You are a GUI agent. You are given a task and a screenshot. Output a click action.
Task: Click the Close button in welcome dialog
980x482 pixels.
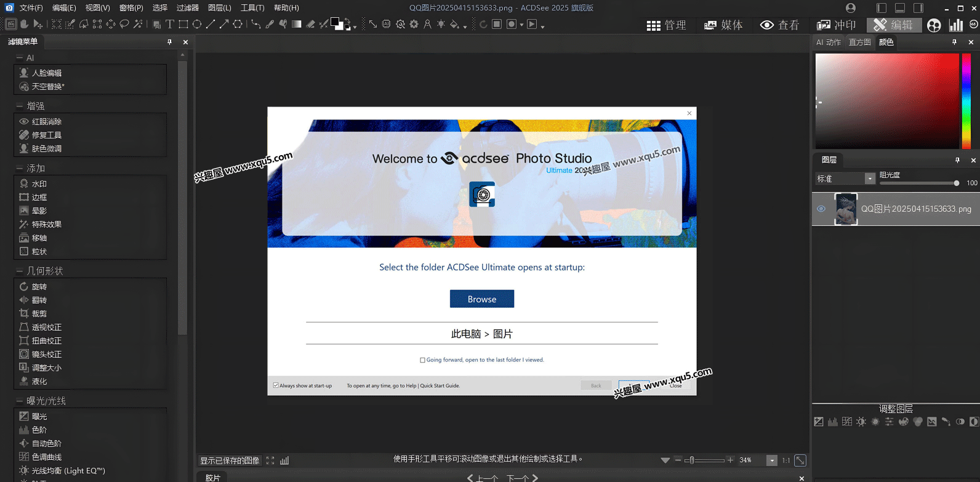pos(676,385)
